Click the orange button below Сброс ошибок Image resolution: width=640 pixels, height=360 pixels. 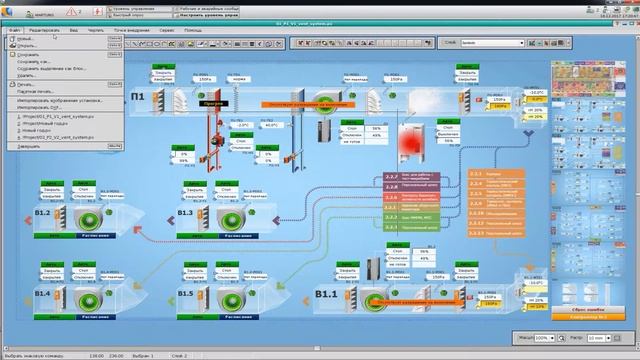588,317
